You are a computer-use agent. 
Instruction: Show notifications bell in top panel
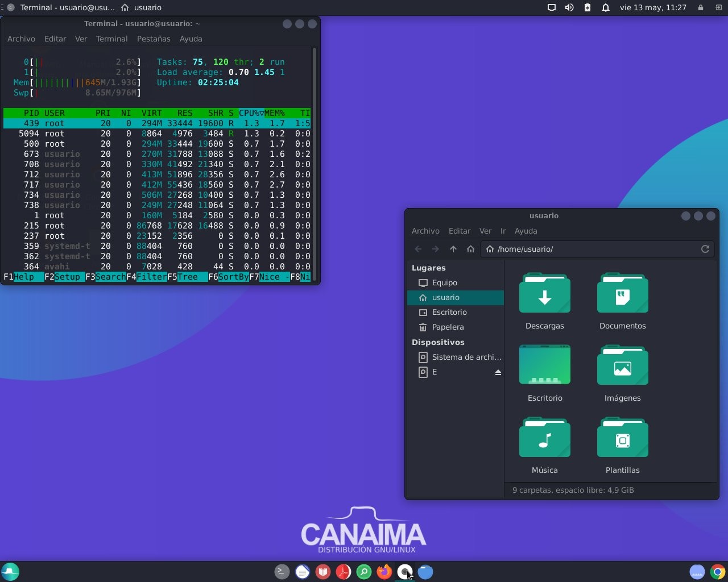pyautogui.click(x=606, y=7)
